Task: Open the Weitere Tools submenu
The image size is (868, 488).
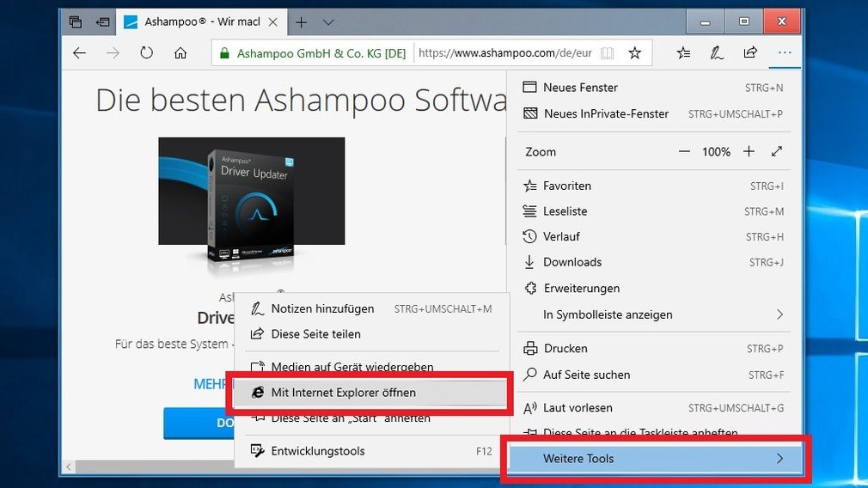Action: [x=655, y=459]
